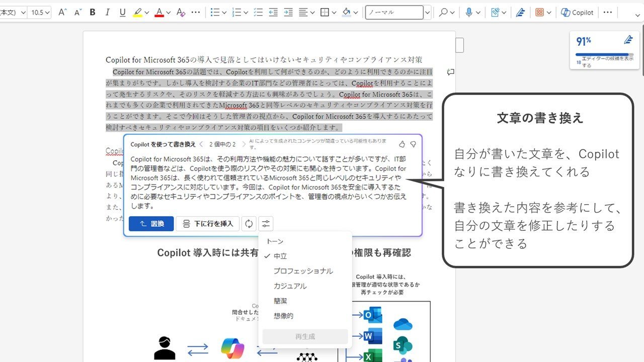Apply numbered list

point(237,12)
